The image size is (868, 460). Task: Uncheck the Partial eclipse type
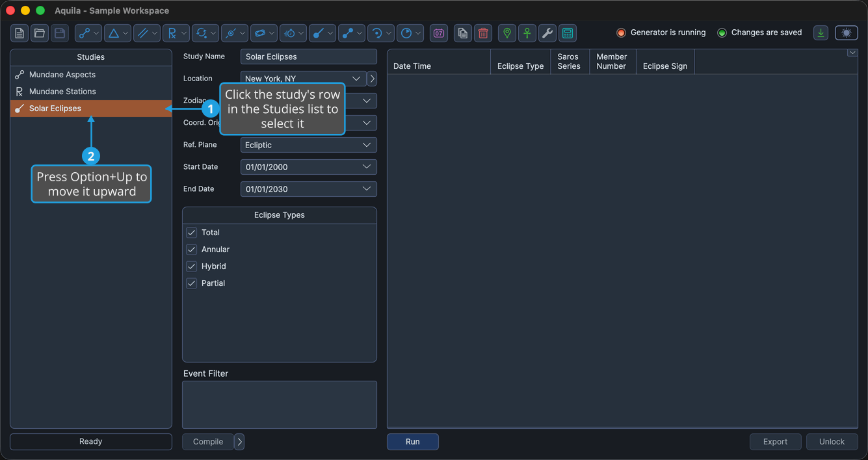(192, 283)
